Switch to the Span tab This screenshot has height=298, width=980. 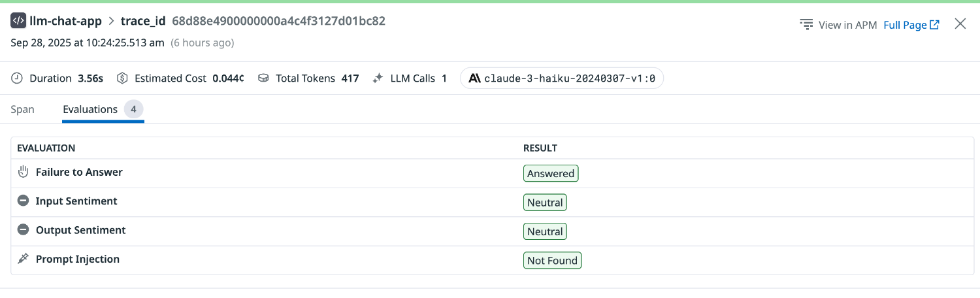(x=22, y=109)
